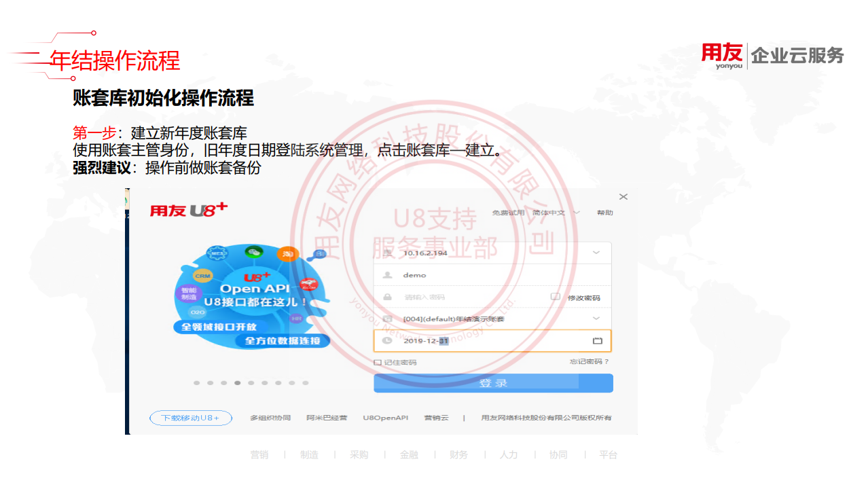This screenshot has width=868, height=487.
Task: Click the 账套库初始化操作流程 heading
Action: coord(164,98)
